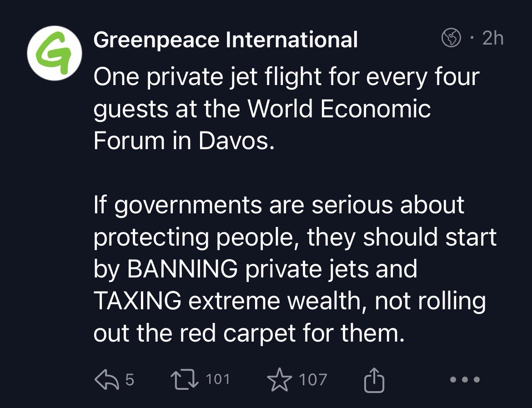This screenshot has height=408, width=532.
Task: Boost the post with the reblog icon
Action: tap(182, 379)
